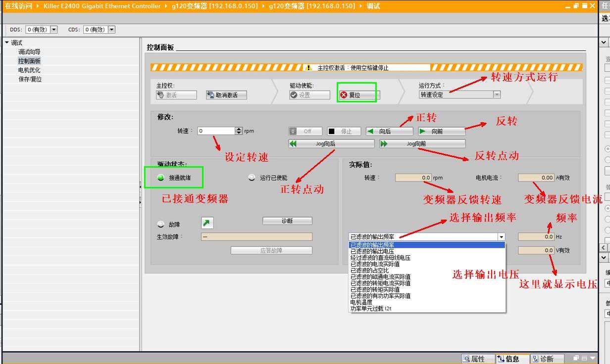Click the 转速 rpm input field

click(216, 131)
